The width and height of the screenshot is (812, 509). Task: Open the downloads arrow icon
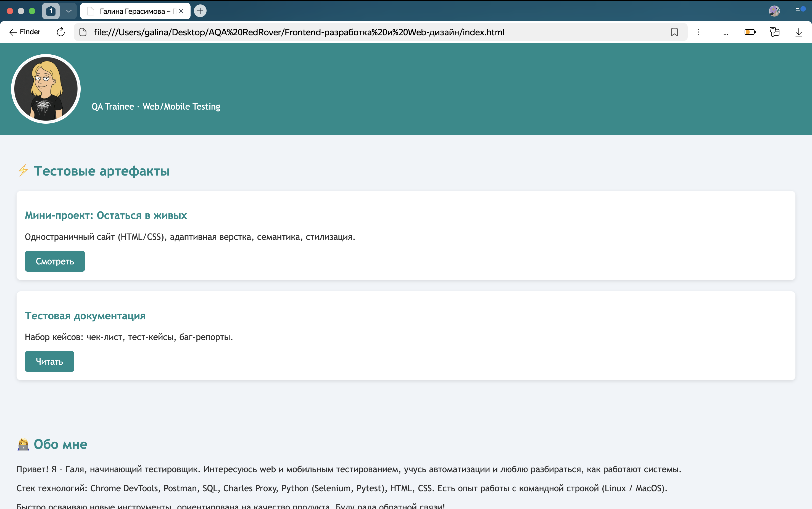[x=798, y=32]
